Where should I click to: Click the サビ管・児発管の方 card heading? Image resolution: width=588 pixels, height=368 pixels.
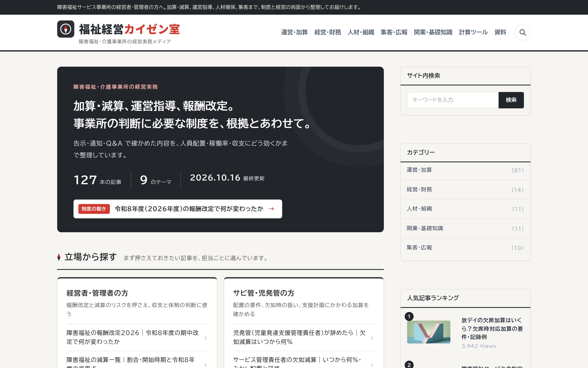[x=264, y=293]
